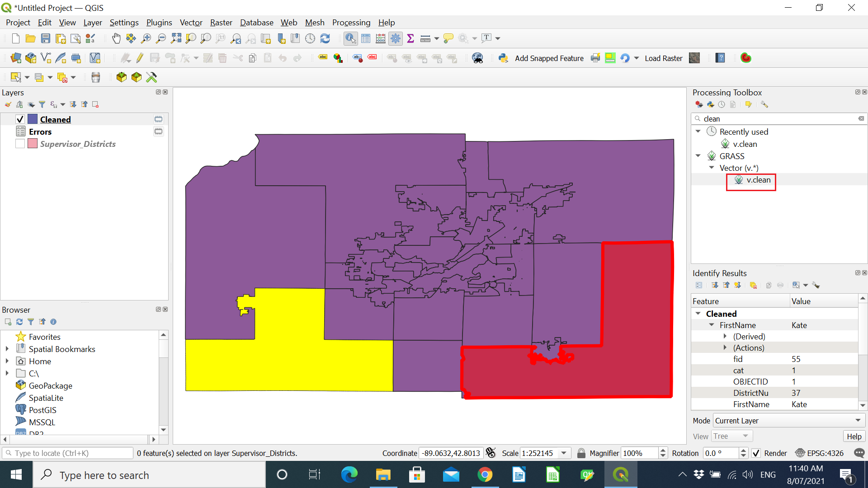Viewport: 868px width, 488px height.
Task: Open Chrome from the Windows taskbar
Action: 485,475
